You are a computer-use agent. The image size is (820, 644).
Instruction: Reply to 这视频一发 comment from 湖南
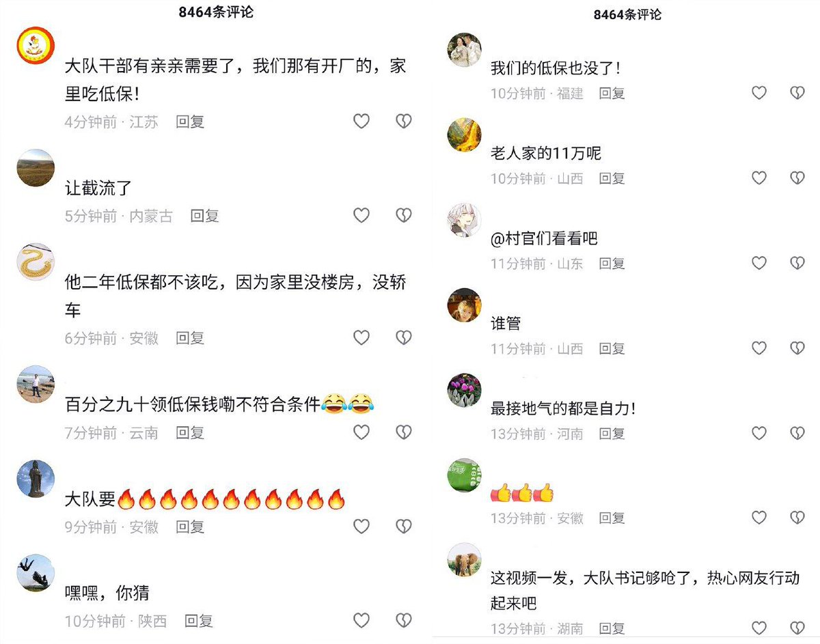pos(612,628)
